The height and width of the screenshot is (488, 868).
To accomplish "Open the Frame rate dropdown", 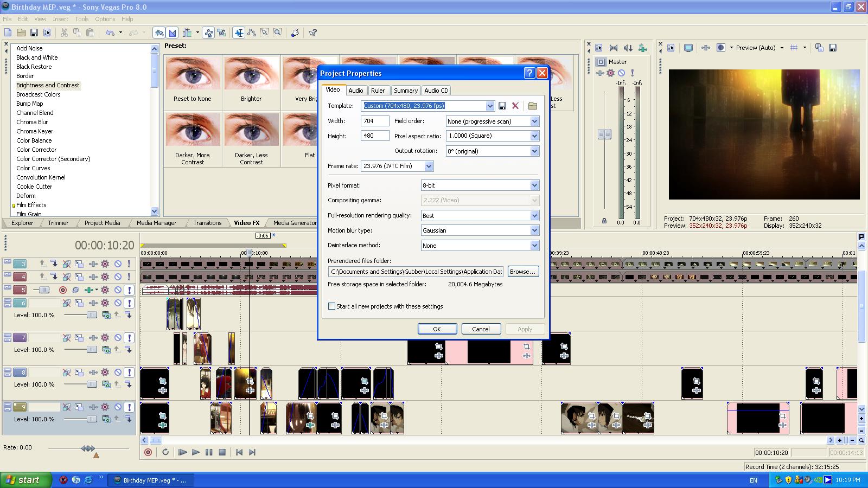I will (429, 166).
